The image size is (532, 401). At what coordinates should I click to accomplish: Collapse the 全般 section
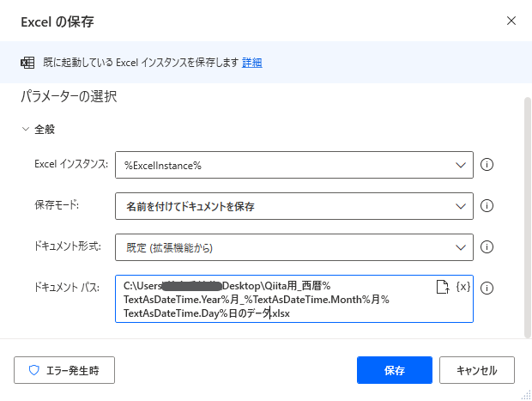click(x=26, y=129)
